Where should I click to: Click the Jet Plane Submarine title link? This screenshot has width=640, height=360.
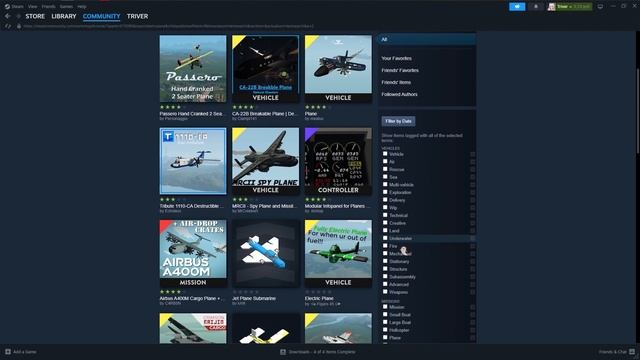click(x=254, y=298)
